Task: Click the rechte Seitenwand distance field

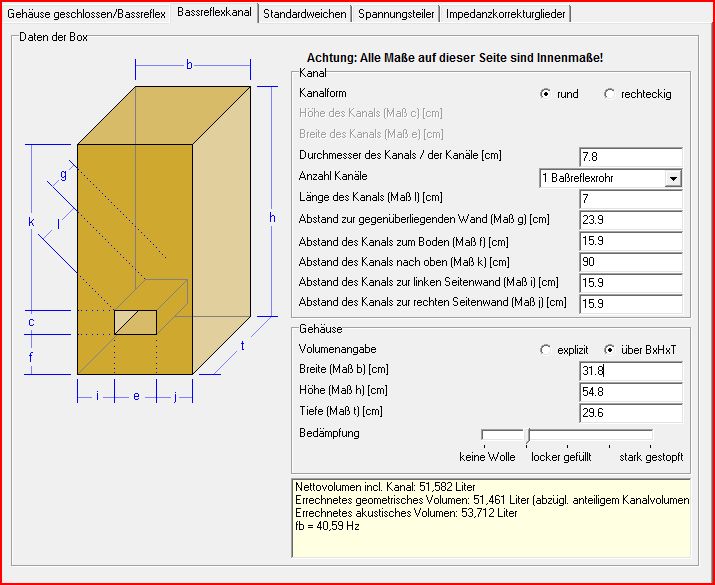Action: pyautogui.click(x=630, y=303)
